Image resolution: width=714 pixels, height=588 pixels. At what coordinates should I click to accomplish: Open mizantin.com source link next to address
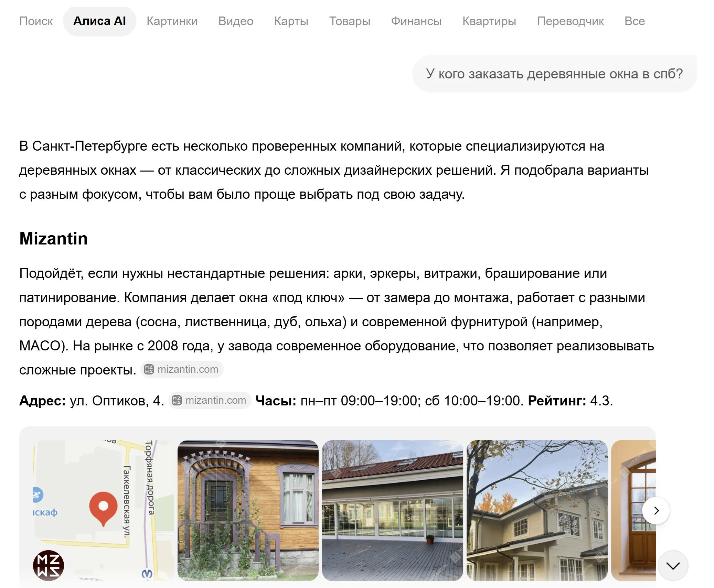pyautogui.click(x=210, y=400)
